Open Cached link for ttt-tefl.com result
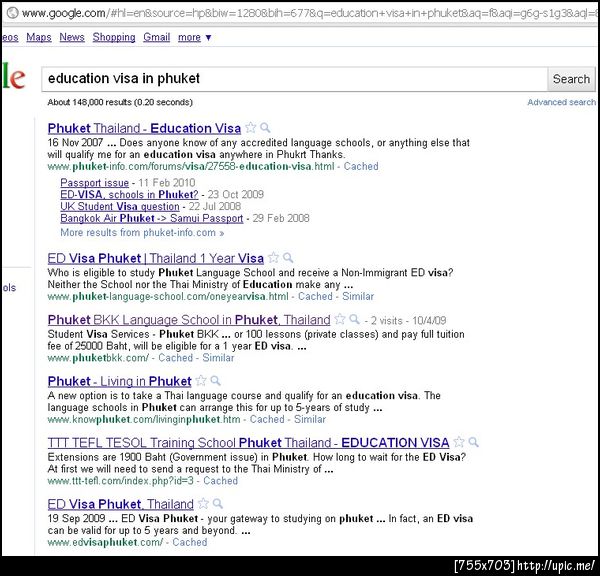The width and height of the screenshot is (600, 576). tap(220, 481)
